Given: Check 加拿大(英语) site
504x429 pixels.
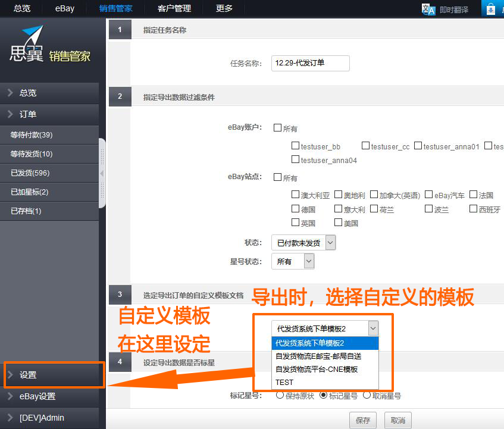Looking at the screenshot, I should coord(374,195).
